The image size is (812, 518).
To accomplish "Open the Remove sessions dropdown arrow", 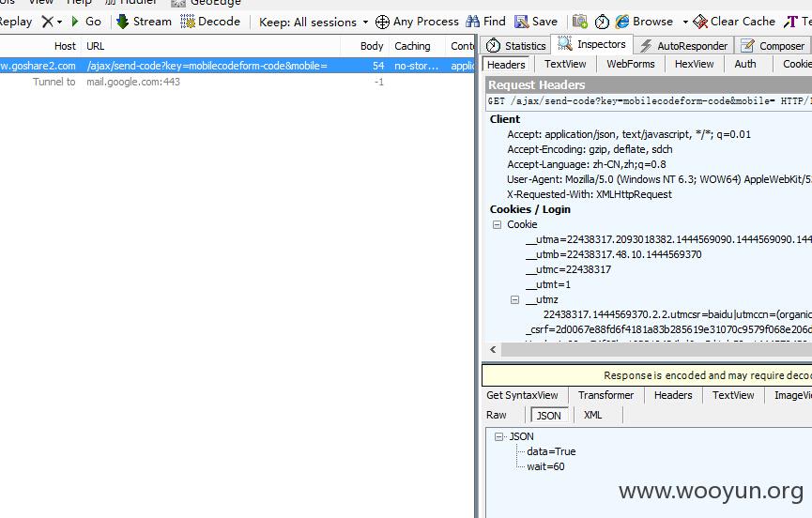I will pyautogui.click(x=59, y=23).
